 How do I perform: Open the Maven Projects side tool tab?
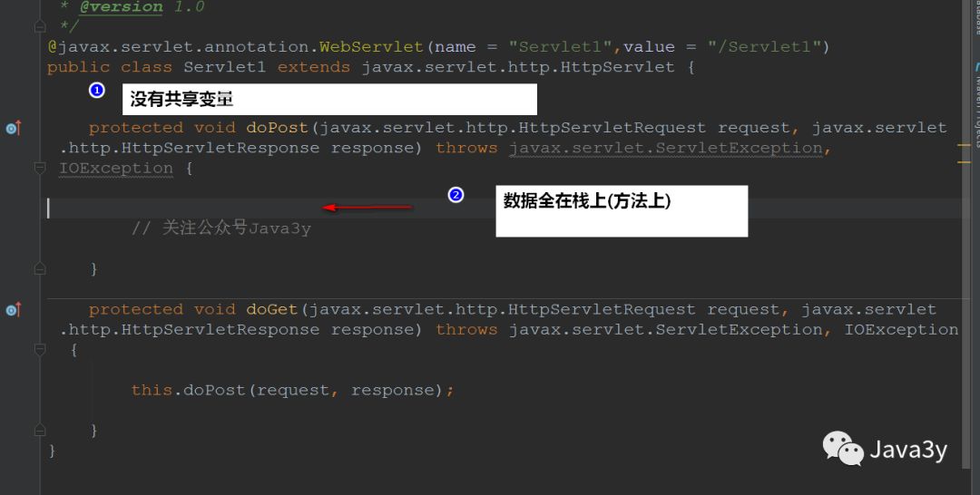[x=975, y=103]
